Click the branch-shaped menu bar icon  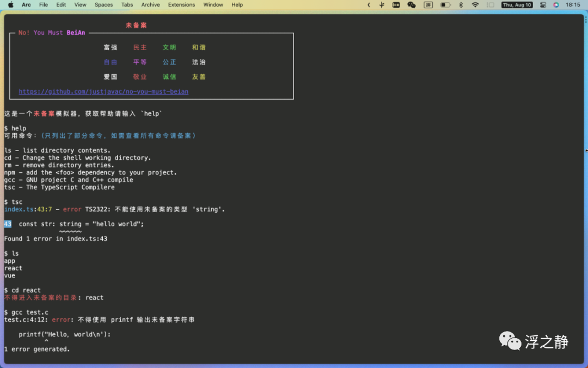[382, 5]
